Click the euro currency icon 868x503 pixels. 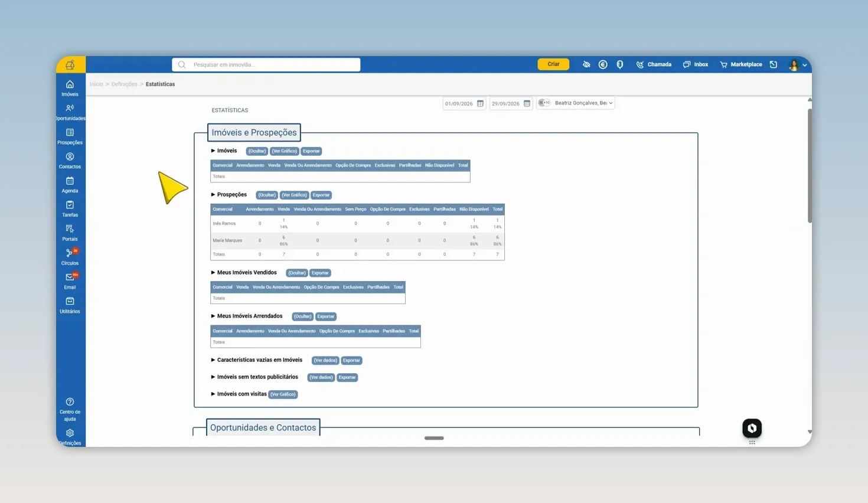603,64
